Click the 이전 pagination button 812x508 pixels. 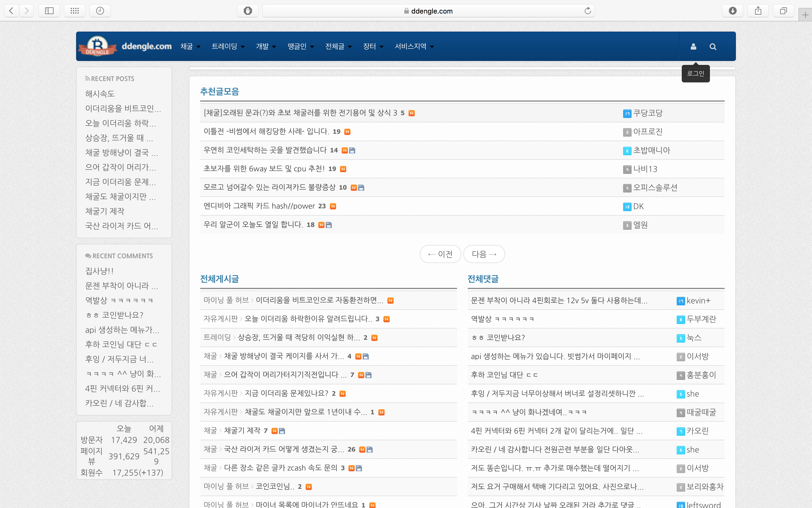coord(440,254)
